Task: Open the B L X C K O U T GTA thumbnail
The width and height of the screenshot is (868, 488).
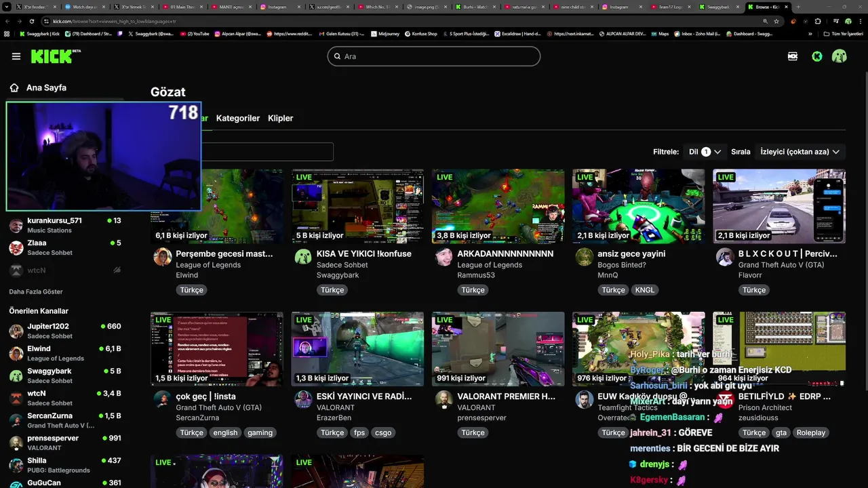Action: tap(779, 207)
